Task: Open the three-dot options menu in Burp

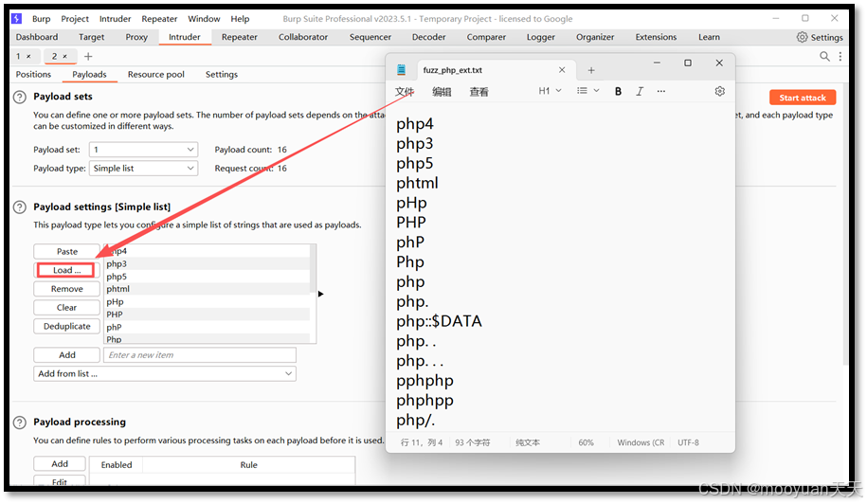Action: [840, 57]
